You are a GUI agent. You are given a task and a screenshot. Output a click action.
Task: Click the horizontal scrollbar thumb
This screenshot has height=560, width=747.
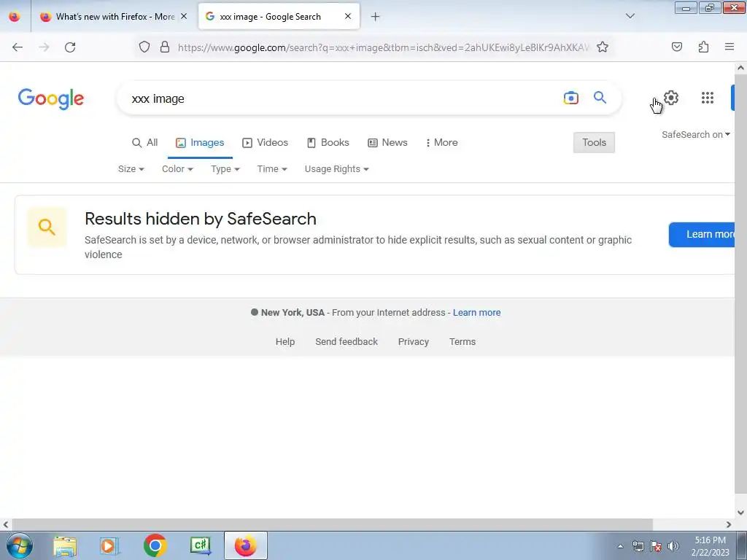coord(332,525)
